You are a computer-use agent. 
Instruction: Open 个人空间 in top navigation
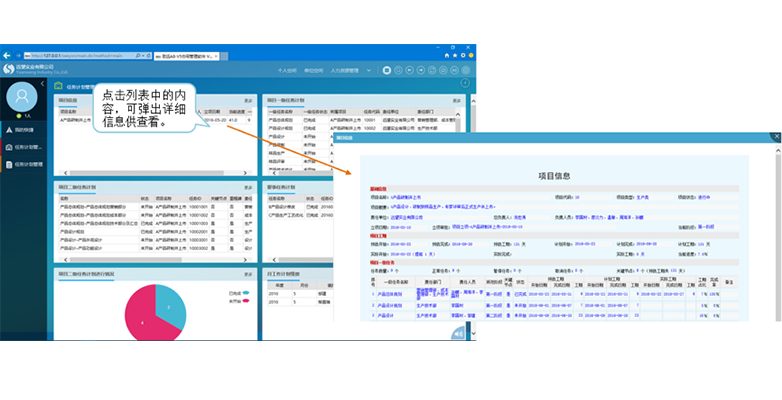click(x=286, y=71)
